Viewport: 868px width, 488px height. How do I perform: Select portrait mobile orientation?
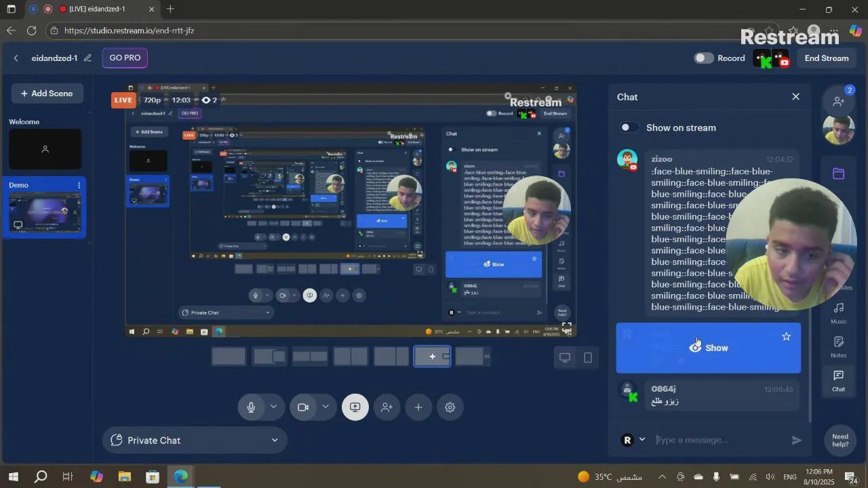pos(588,357)
